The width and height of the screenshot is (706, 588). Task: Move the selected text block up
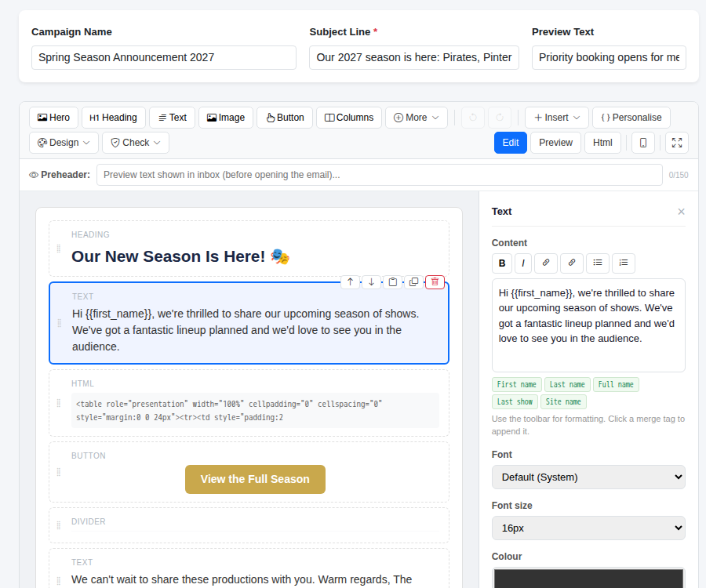351,282
